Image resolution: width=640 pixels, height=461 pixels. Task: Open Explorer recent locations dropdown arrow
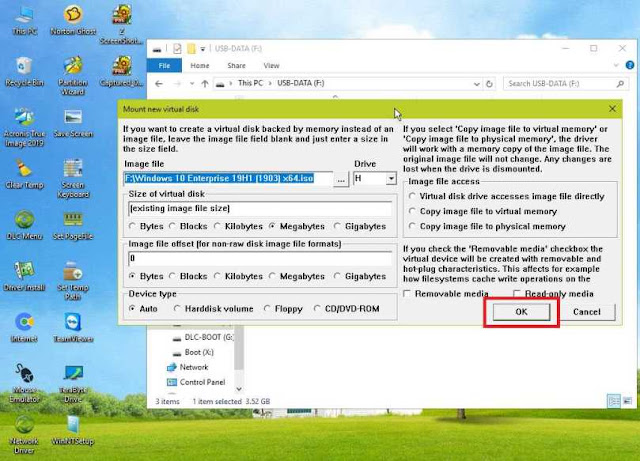point(192,84)
